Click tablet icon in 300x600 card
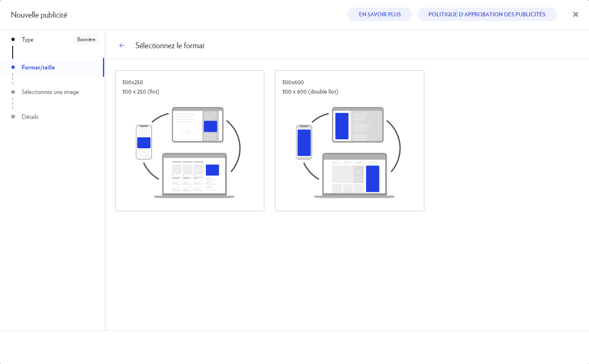The height and width of the screenshot is (364, 589). pos(358,125)
